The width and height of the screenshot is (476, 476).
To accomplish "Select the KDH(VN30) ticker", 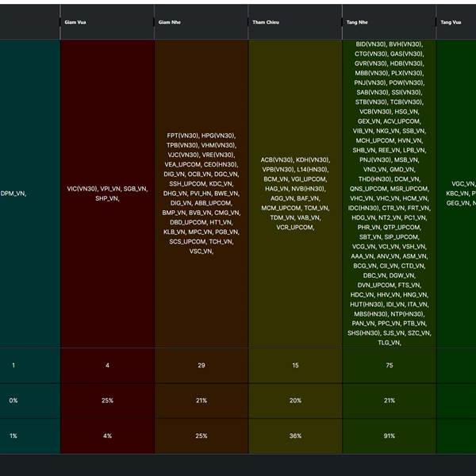I will (313, 159).
